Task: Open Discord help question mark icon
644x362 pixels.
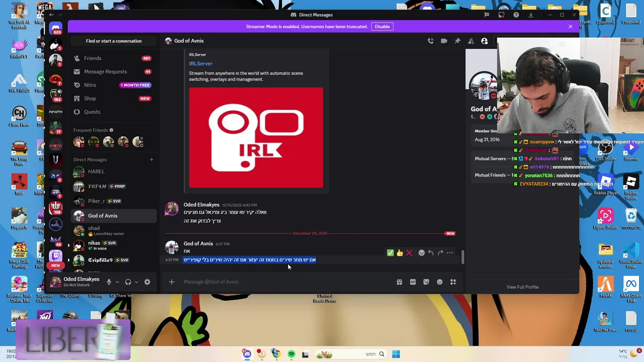Action: tap(516, 15)
